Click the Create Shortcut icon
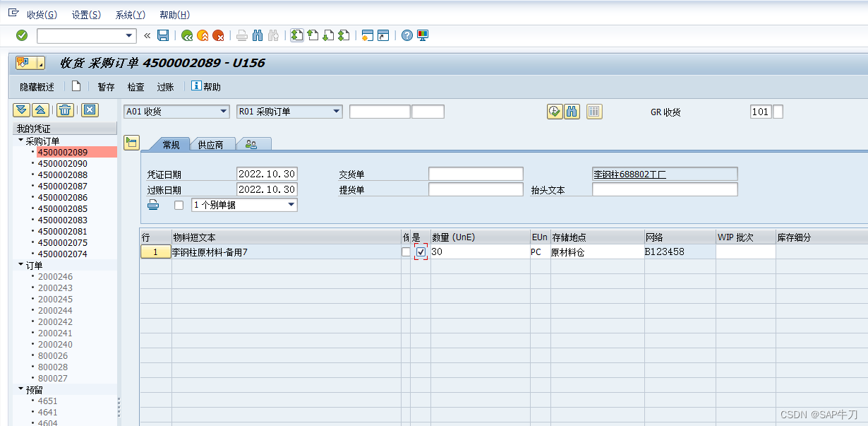This screenshot has height=426, width=868. (383, 35)
